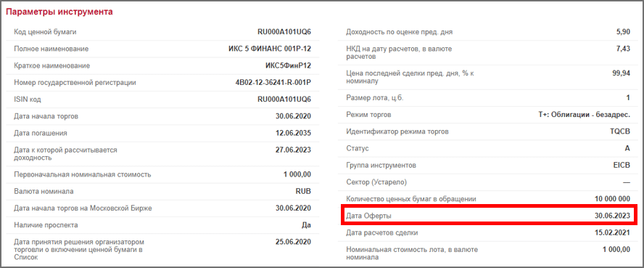Select the 'Дата к которой рассчитывается доходность' label

click(66, 154)
